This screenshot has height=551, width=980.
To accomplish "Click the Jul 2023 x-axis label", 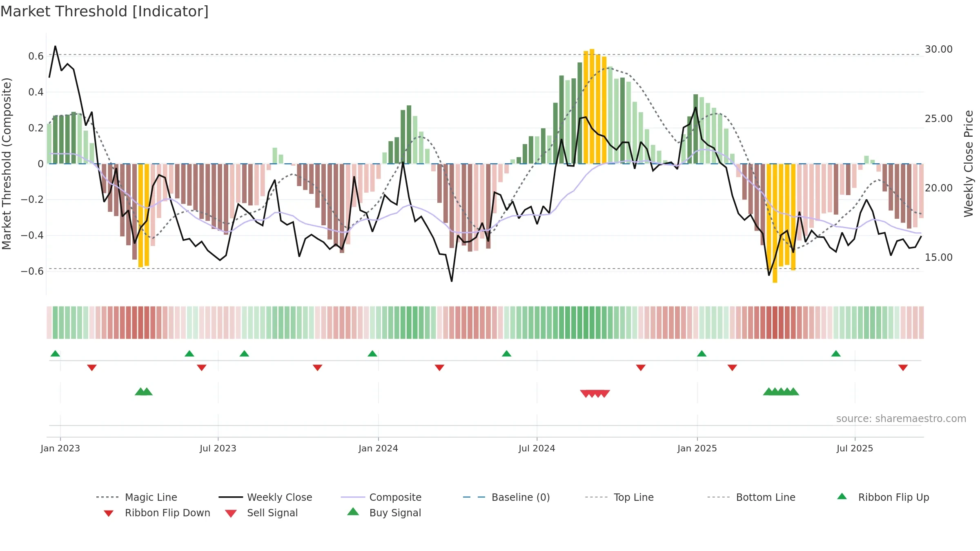I will 218,449.
